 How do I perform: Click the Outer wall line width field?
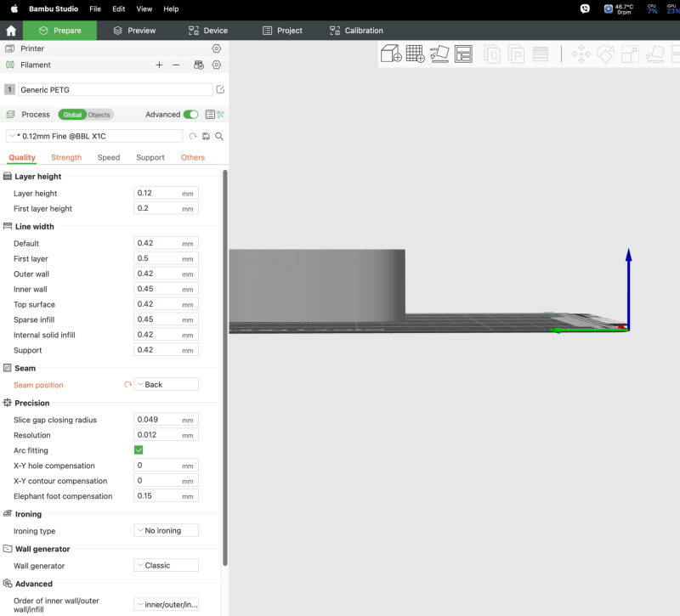coord(166,274)
